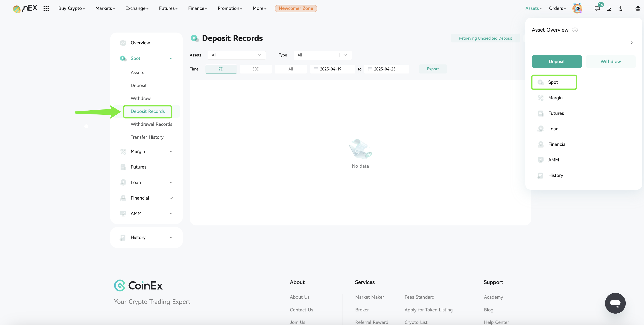The width and height of the screenshot is (644, 325).
Task: Expand the Margin section in sidebar
Action: pyautogui.click(x=171, y=152)
